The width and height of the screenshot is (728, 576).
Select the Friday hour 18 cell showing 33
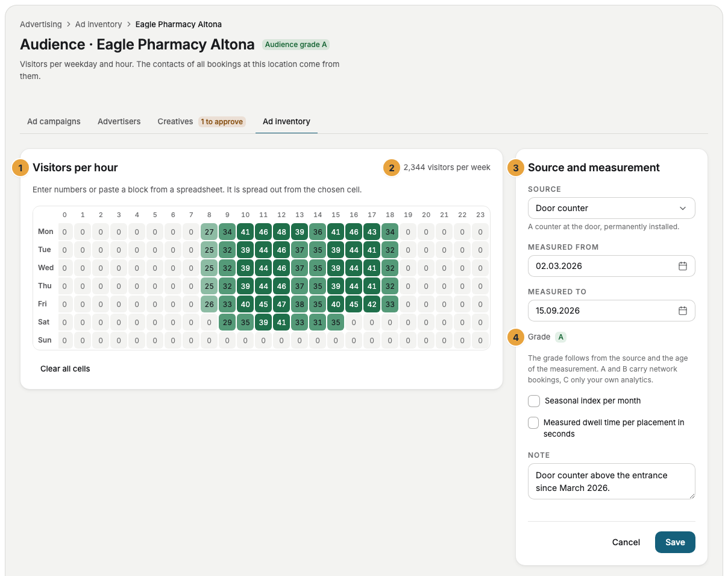click(390, 304)
